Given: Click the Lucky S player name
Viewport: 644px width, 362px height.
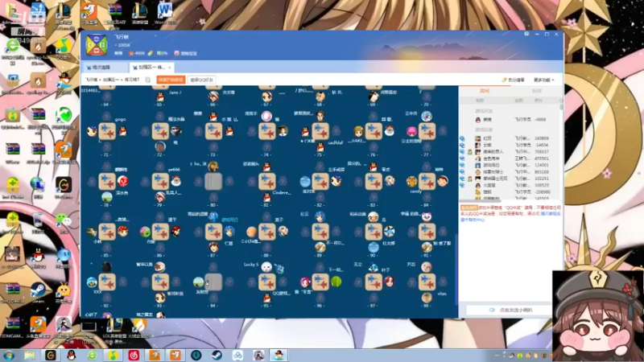Looking at the screenshot, I should click(251, 265).
